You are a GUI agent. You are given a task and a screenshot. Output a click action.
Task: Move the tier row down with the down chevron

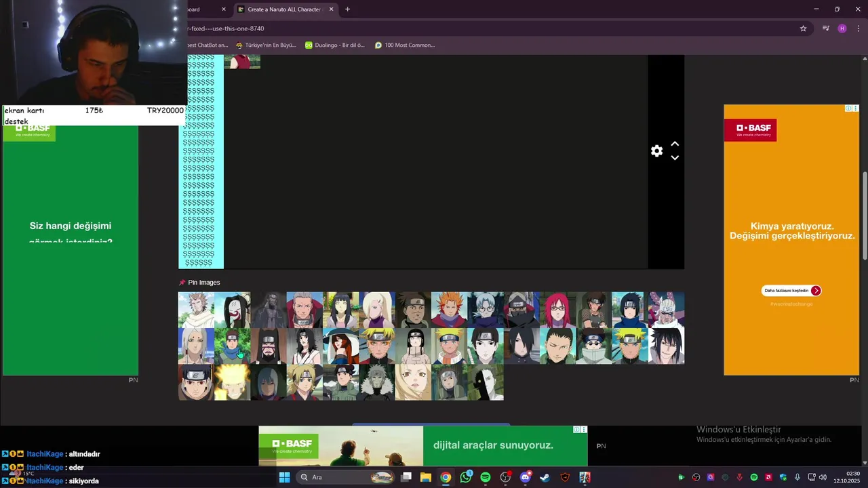coord(675,158)
